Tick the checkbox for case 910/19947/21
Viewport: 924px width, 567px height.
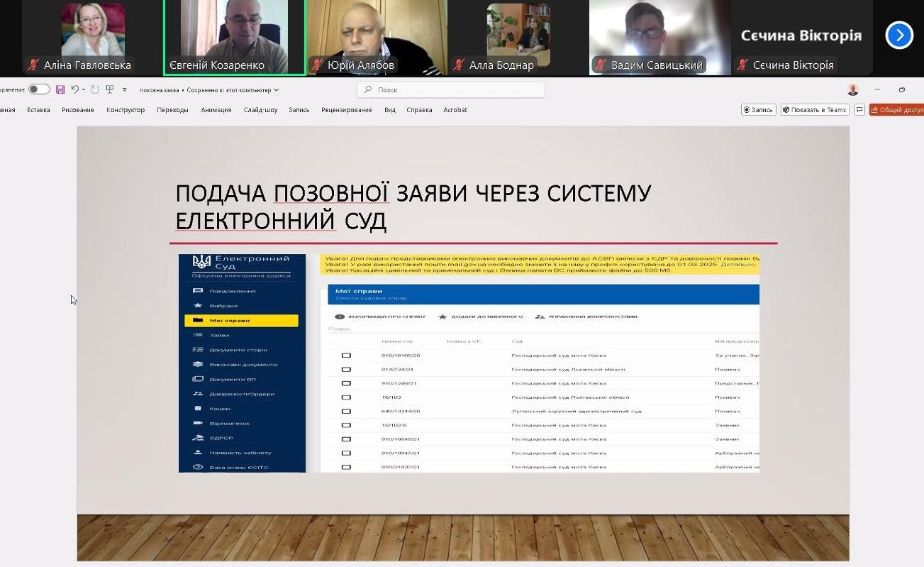click(x=347, y=453)
